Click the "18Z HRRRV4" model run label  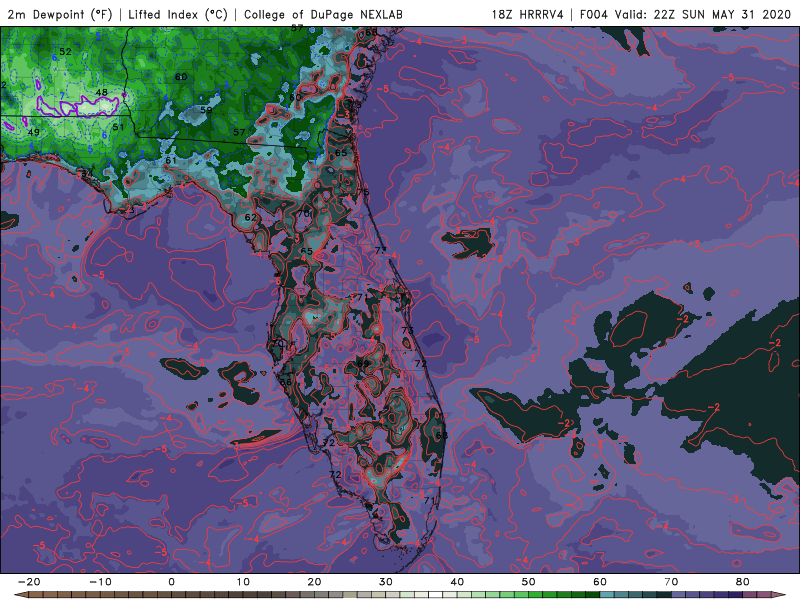coord(528,14)
